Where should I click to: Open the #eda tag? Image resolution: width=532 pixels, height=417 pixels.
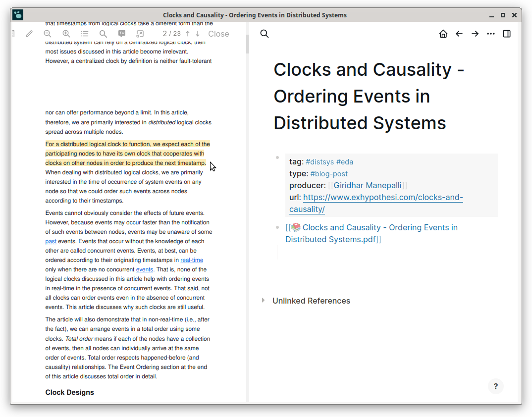pyautogui.click(x=345, y=162)
